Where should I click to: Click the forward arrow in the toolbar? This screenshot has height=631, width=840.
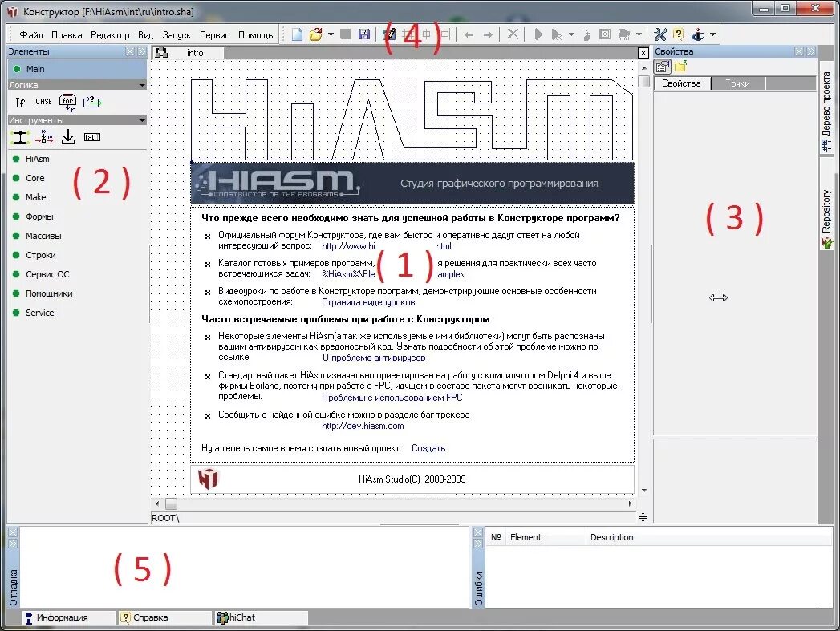tap(488, 34)
